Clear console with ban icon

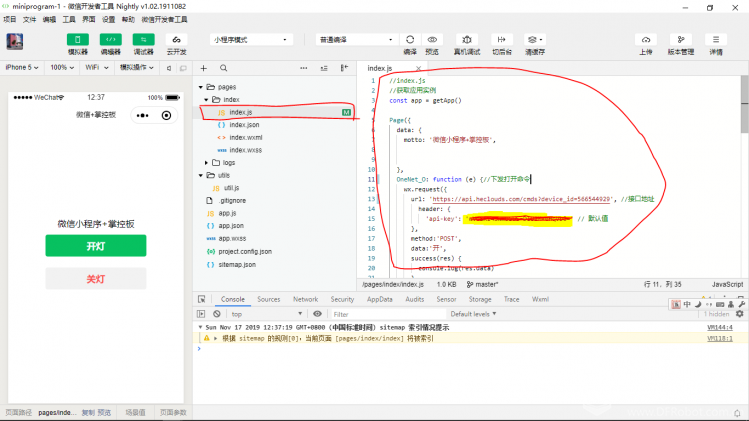click(217, 314)
